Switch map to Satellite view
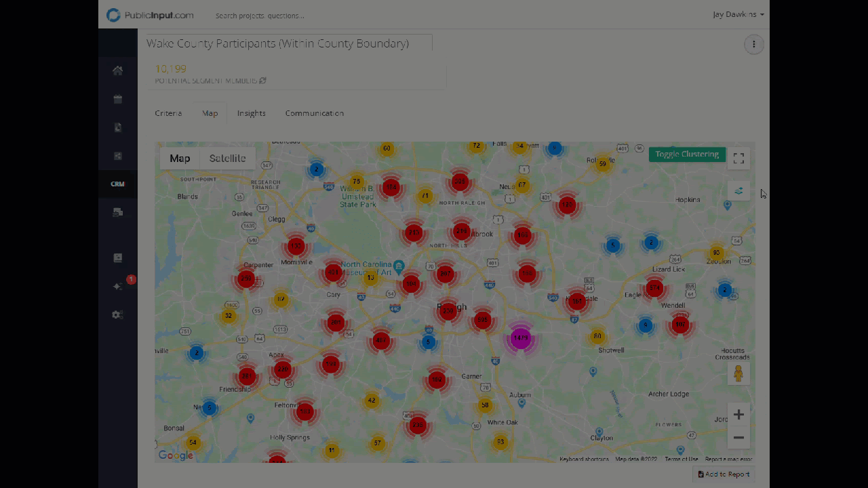 click(227, 158)
